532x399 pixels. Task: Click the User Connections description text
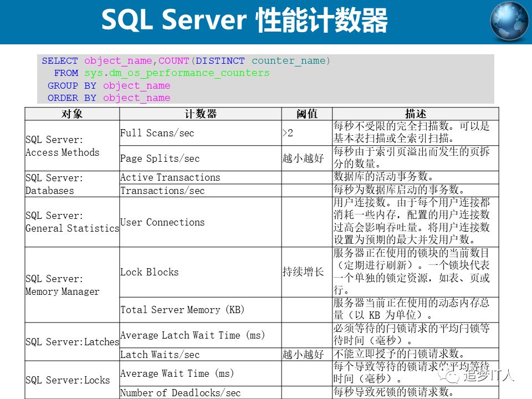pyautogui.click(x=412, y=221)
